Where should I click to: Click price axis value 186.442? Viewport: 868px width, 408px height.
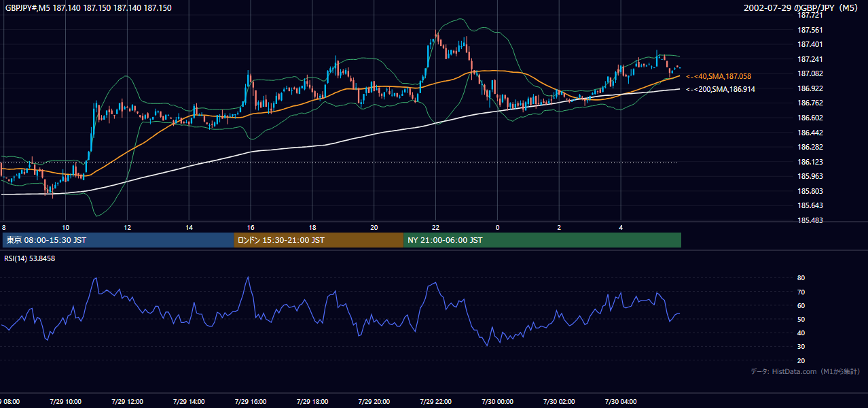point(810,133)
